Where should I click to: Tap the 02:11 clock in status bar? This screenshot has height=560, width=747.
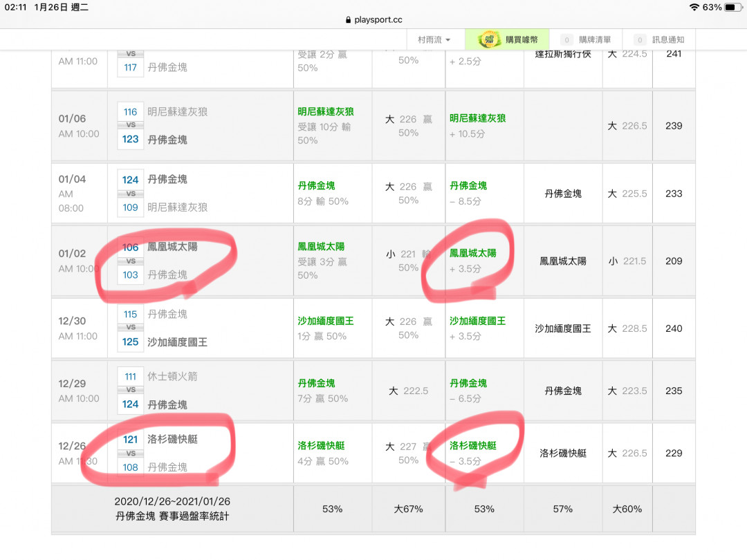(x=15, y=7)
